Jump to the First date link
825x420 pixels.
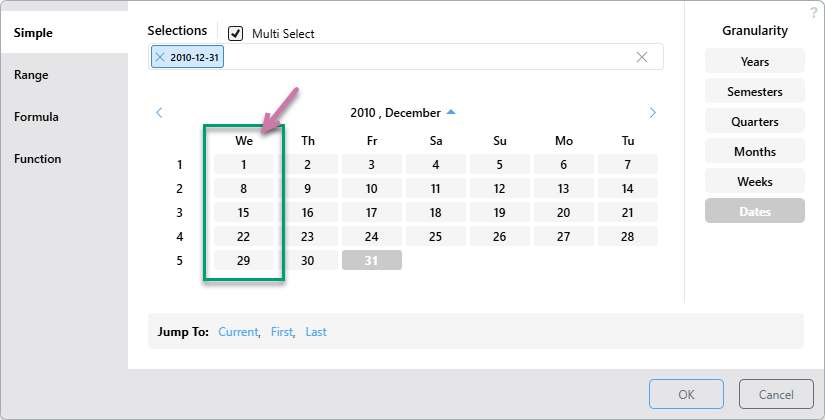(281, 332)
